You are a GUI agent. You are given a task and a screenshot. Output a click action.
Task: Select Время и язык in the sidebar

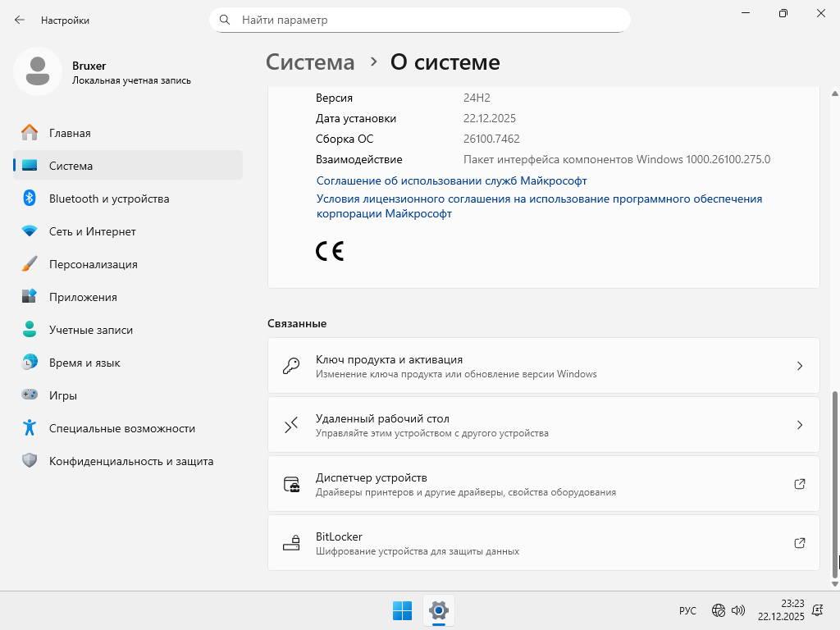pos(84,363)
